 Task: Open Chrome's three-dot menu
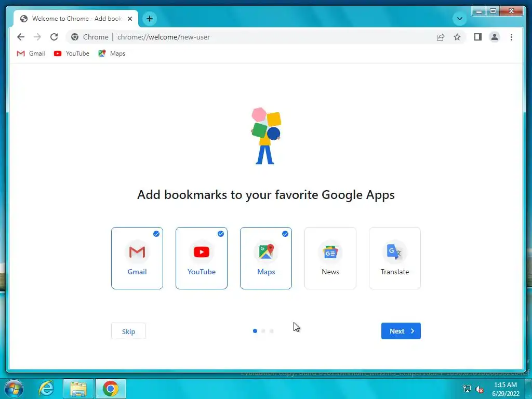pyautogui.click(x=511, y=37)
